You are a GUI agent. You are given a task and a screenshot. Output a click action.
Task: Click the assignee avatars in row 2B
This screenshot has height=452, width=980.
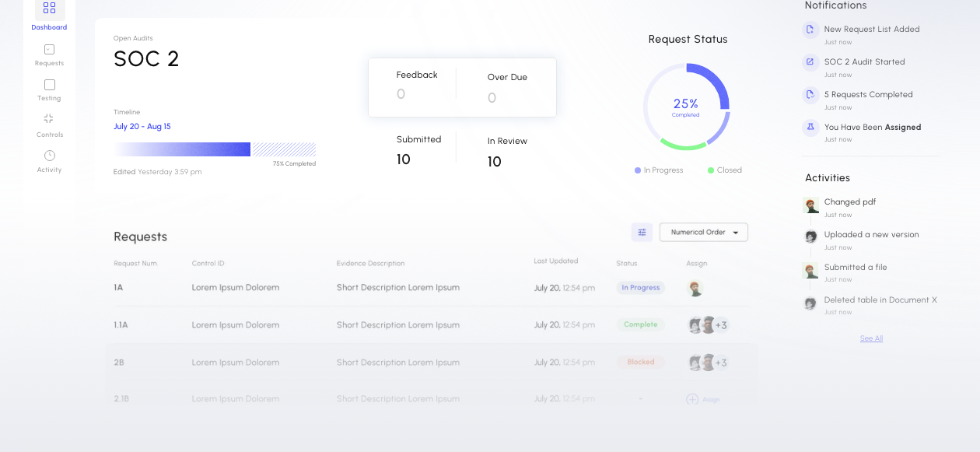click(x=708, y=363)
